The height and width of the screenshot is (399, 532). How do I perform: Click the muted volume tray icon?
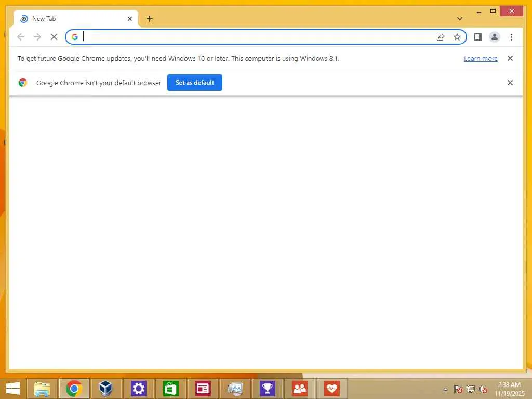[483, 389]
